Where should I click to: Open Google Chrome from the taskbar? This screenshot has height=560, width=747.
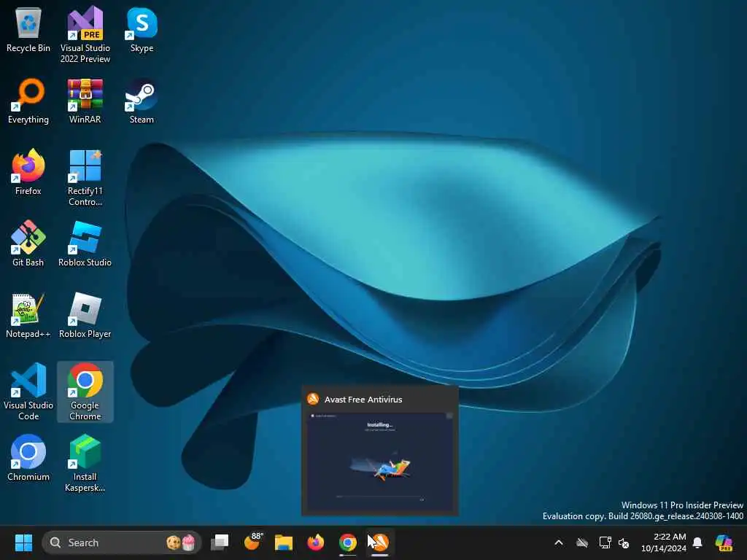[348, 542]
